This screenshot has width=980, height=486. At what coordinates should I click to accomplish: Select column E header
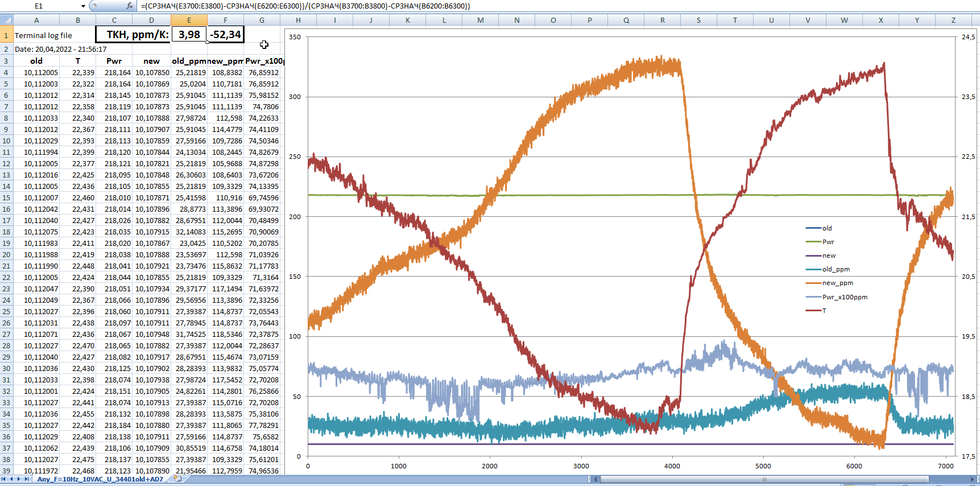(189, 20)
